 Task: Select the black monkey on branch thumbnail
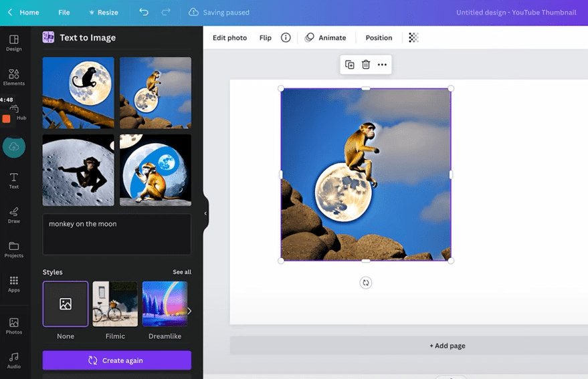[78, 93]
